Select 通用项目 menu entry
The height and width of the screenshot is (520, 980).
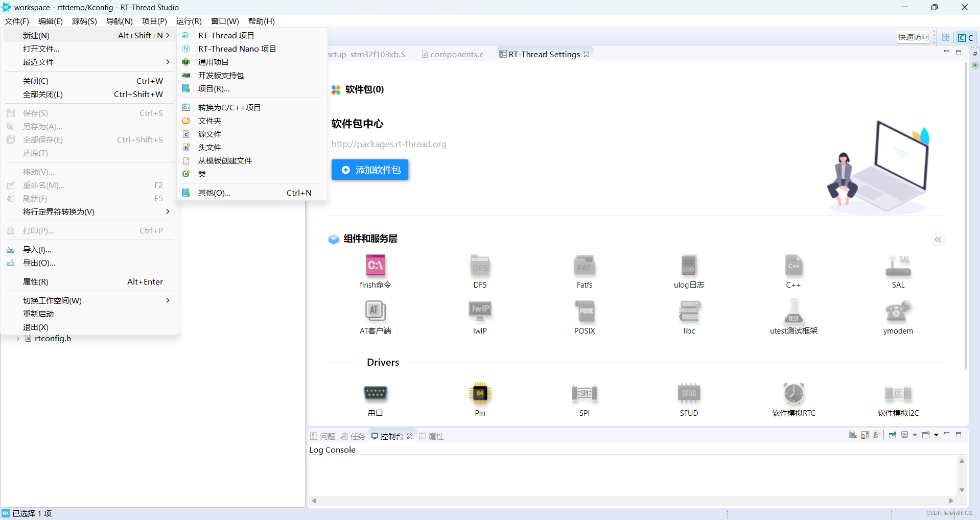252,62
